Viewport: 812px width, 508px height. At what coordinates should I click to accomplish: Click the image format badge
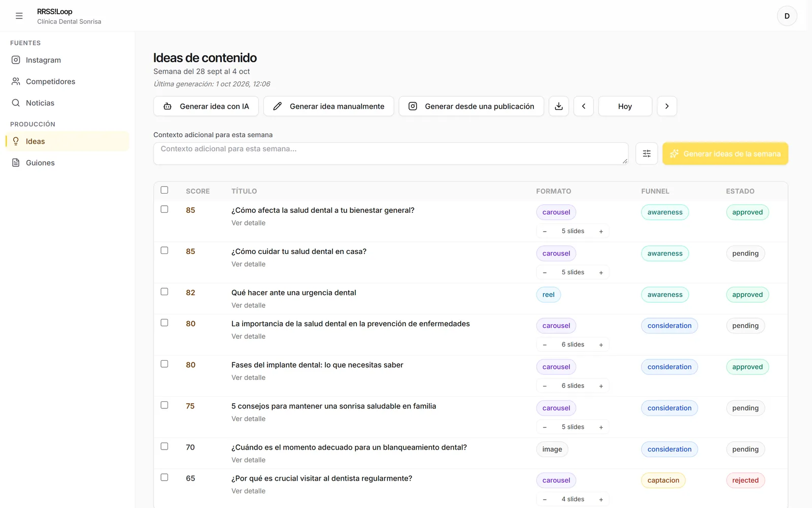point(552,449)
